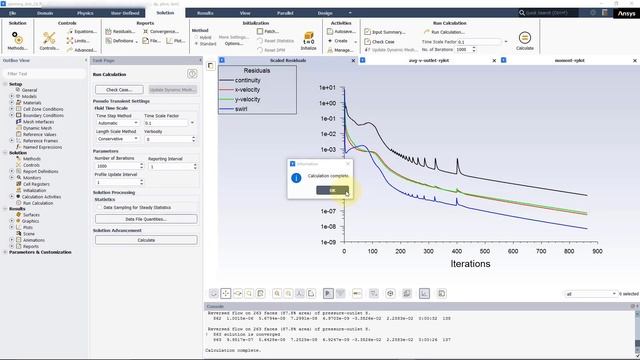Open solution Methods from the ribbon icon
Viewport: 640px width, 360px height.
pos(17,41)
